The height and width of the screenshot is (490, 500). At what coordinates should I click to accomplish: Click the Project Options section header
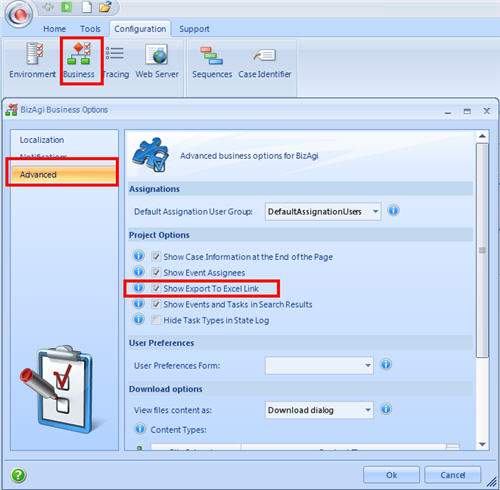click(x=159, y=235)
